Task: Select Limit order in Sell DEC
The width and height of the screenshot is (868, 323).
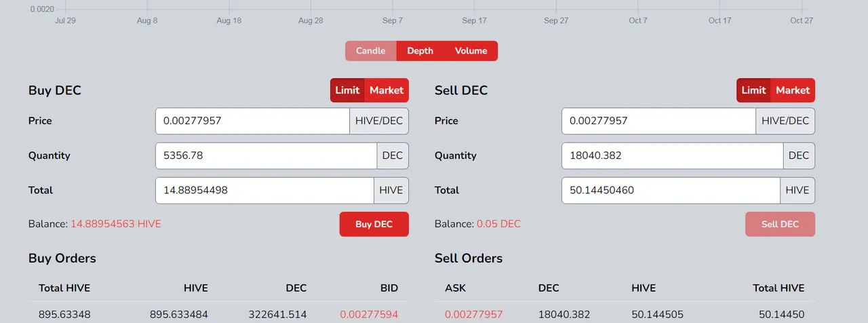Action: tap(753, 90)
